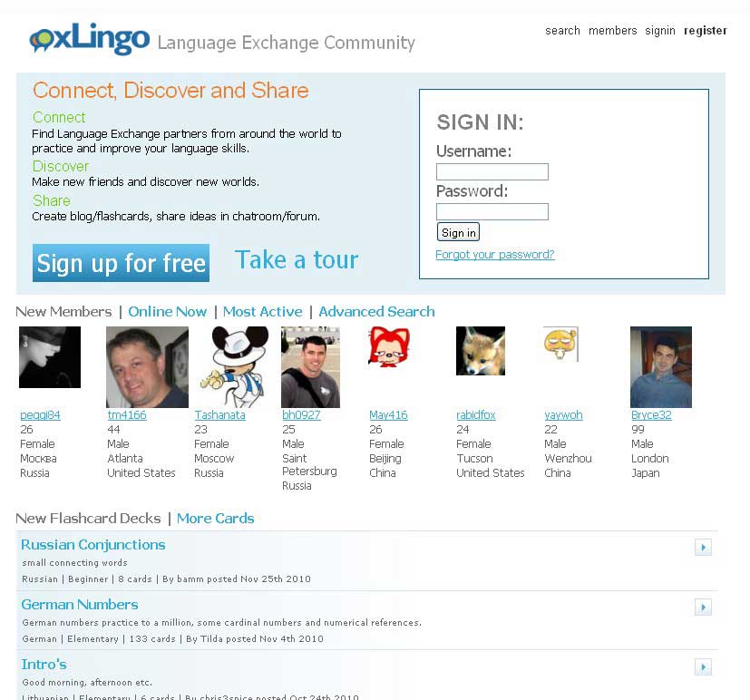
Task: Click the oxLingo logo
Action: pos(90,38)
